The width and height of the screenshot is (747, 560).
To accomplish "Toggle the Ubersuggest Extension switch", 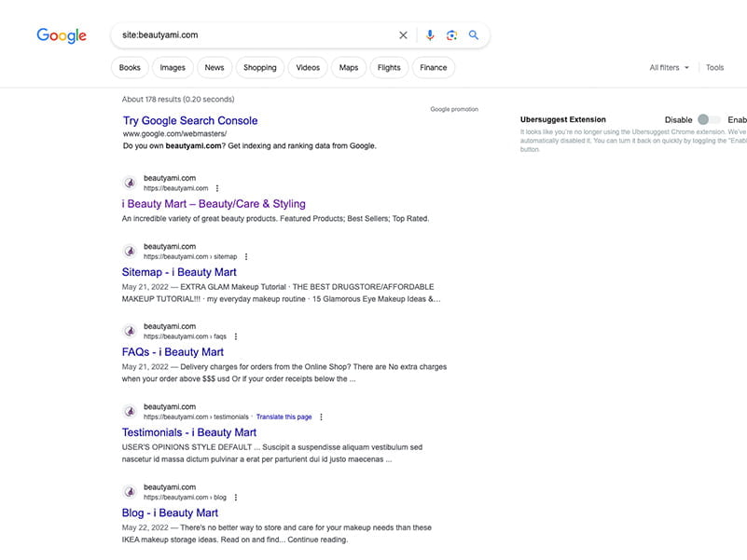I will click(x=709, y=119).
